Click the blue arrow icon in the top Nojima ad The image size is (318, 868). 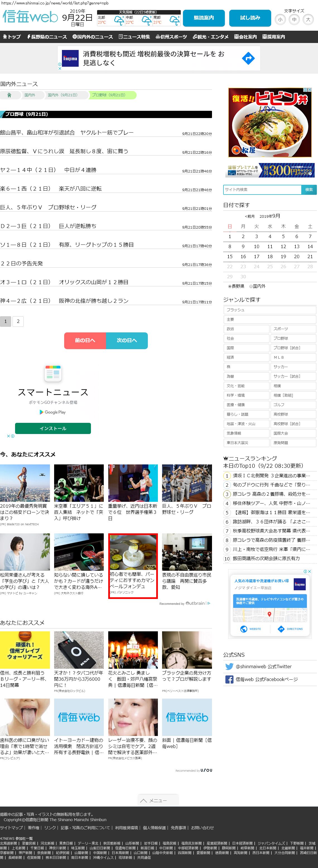pyautogui.click(x=248, y=58)
